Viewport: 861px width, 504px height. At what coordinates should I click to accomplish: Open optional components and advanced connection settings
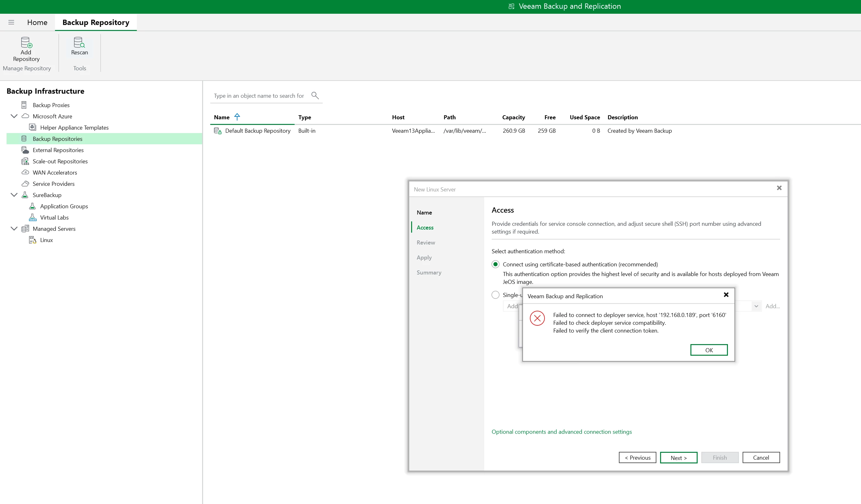tap(561, 432)
